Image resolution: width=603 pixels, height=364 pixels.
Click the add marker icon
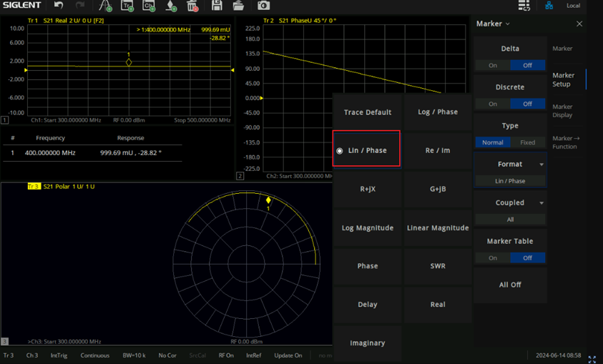pos(171,6)
